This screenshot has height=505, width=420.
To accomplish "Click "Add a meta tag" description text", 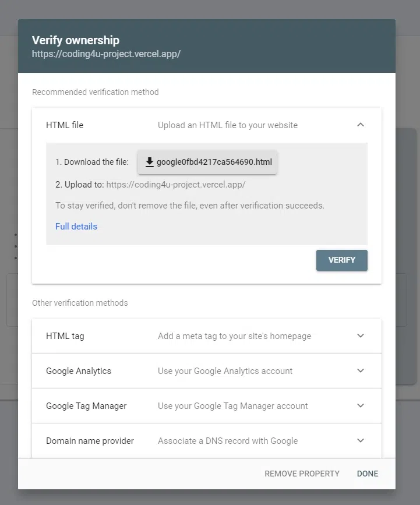I will [234, 336].
